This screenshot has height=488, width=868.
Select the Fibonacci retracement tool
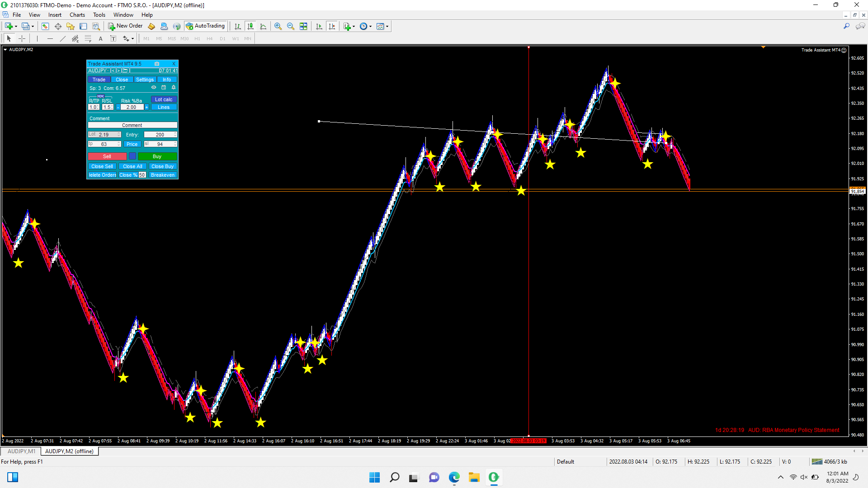coord(88,38)
